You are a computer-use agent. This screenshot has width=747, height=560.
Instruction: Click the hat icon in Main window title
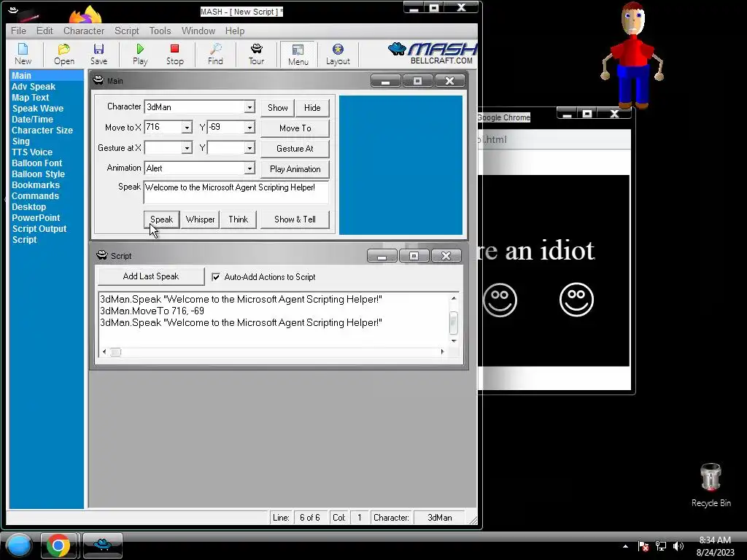click(x=98, y=80)
